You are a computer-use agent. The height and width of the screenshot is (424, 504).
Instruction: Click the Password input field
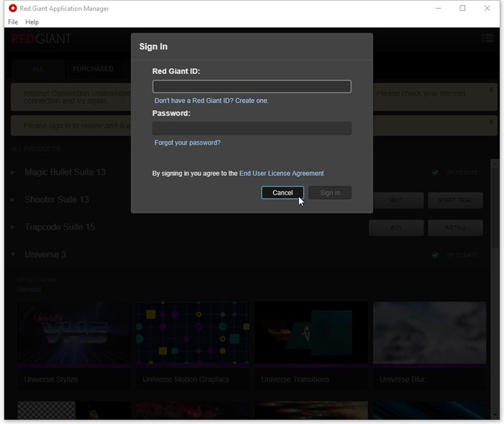[251, 129]
